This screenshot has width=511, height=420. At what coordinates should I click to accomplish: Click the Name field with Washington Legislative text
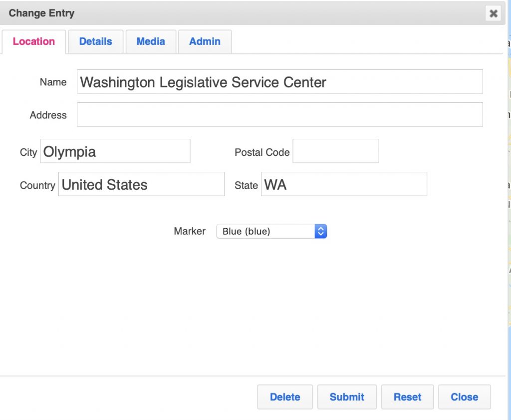click(279, 82)
